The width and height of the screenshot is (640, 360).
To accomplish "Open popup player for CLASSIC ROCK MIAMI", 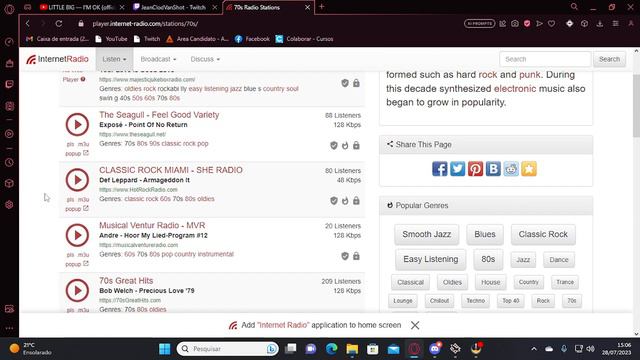I will (x=77, y=209).
